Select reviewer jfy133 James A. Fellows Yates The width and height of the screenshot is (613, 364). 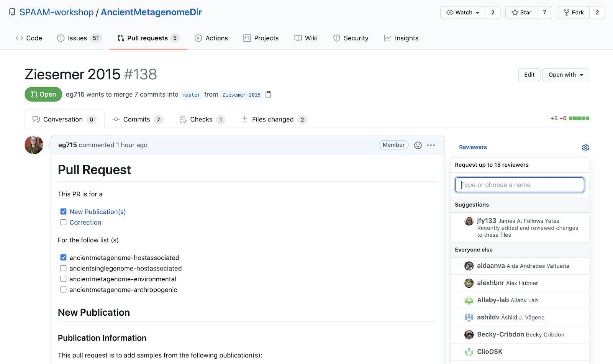(520, 228)
